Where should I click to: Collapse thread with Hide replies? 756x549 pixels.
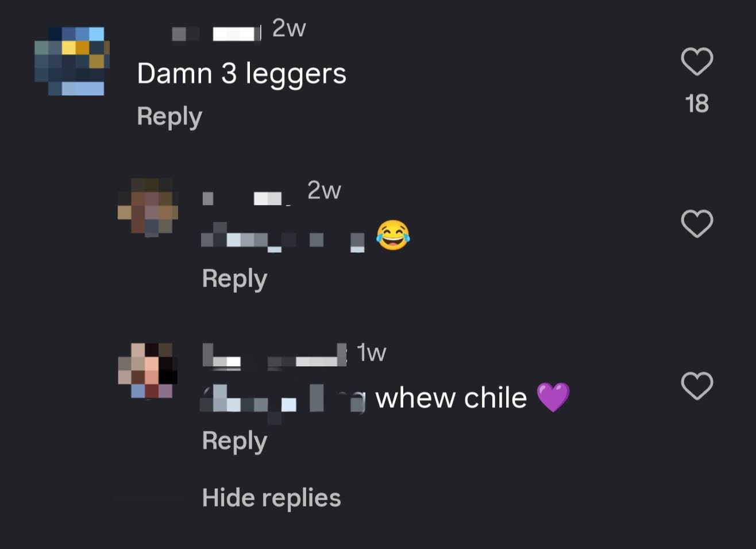[271, 498]
